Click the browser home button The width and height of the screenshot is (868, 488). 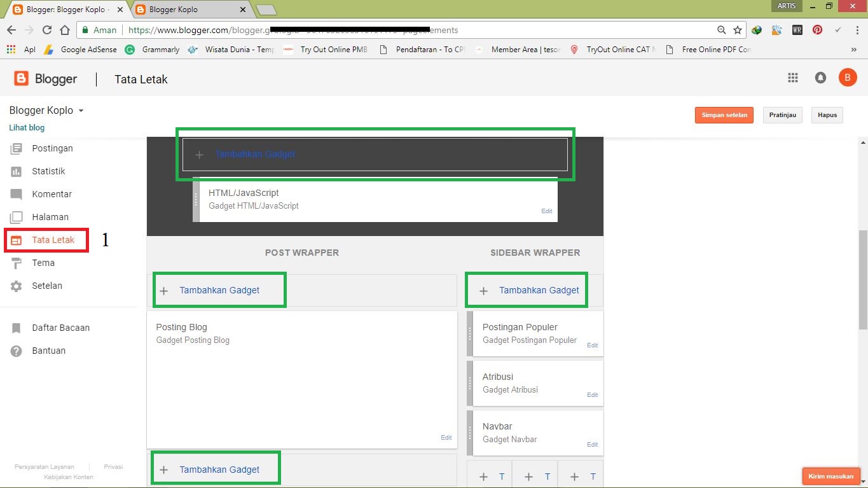[x=64, y=30]
